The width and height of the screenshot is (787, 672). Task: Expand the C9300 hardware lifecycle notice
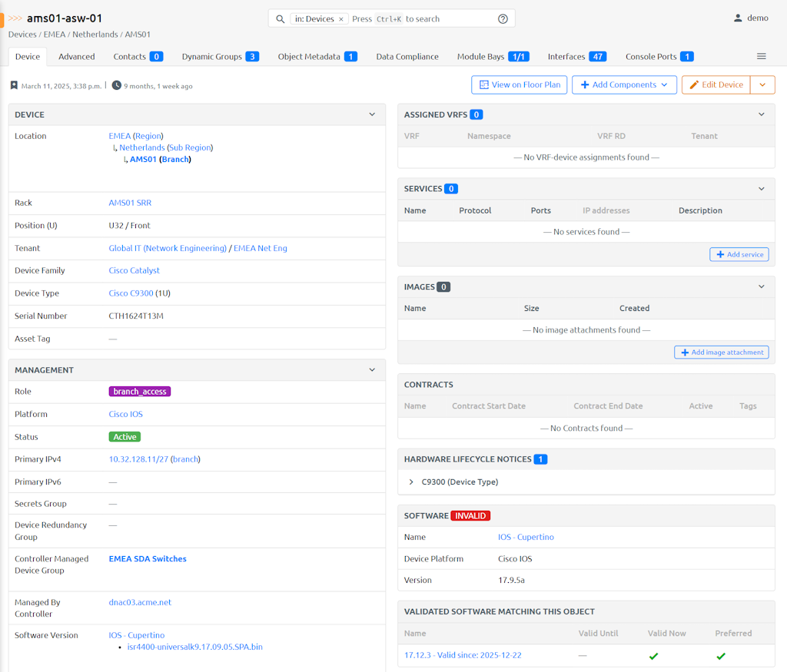coord(412,482)
